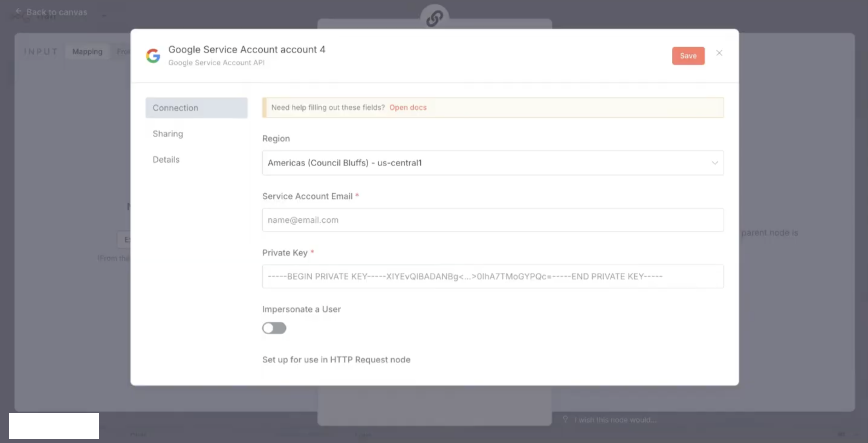The image size is (868, 443).
Task: Switch to the Details tab
Action: pos(166,159)
